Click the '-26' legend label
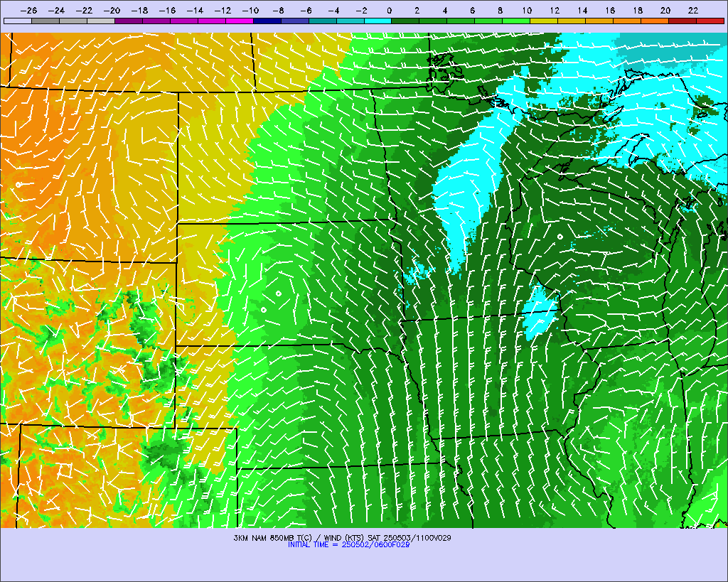 [28, 11]
